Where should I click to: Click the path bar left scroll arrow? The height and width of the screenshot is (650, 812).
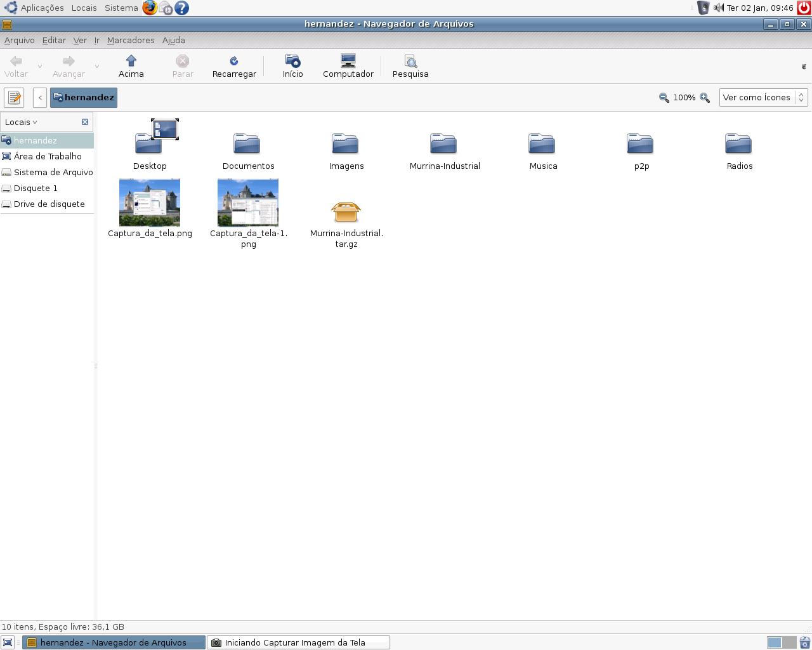point(40,98)
